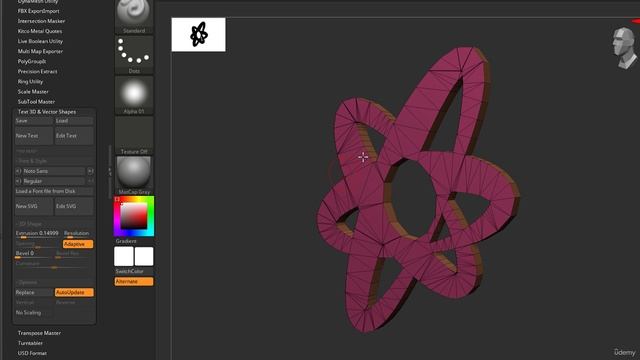Viewport: 640px width, 360px height.
Task: Open Live Boolean Utility plugin
Action: [x=40, y=41]
